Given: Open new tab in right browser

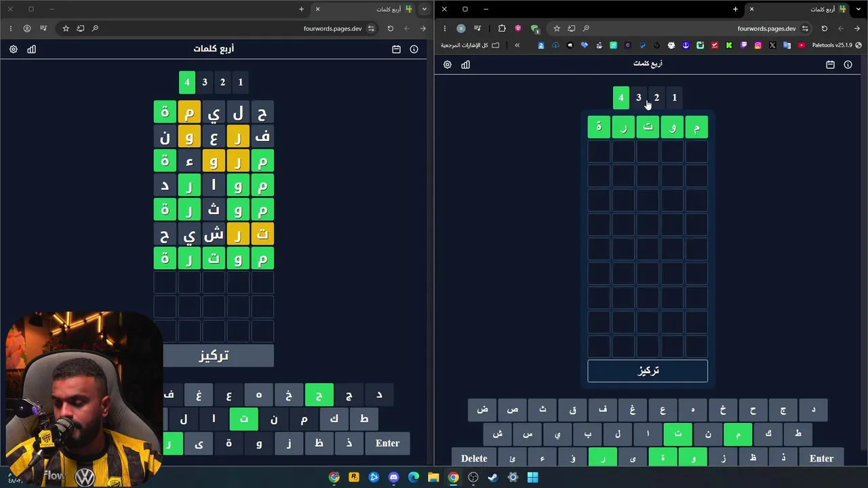Looking at the screenshot, I should pyautogui.click(x=735, y=9).
